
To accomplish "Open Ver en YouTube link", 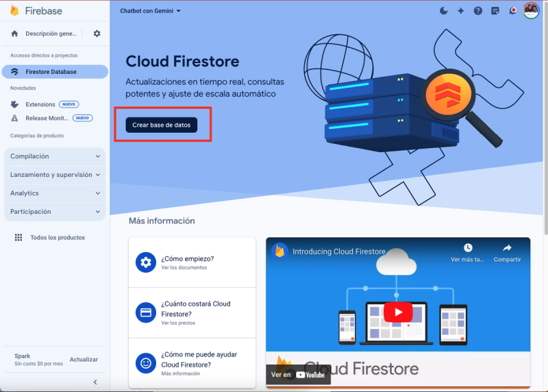I will [x=298, y=374].
